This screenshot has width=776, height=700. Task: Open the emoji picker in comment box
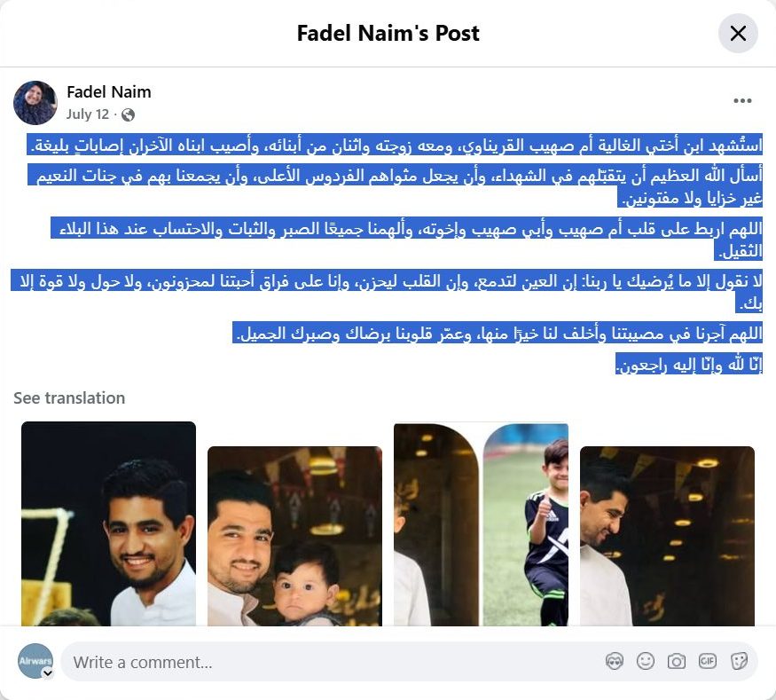point(646,661)
